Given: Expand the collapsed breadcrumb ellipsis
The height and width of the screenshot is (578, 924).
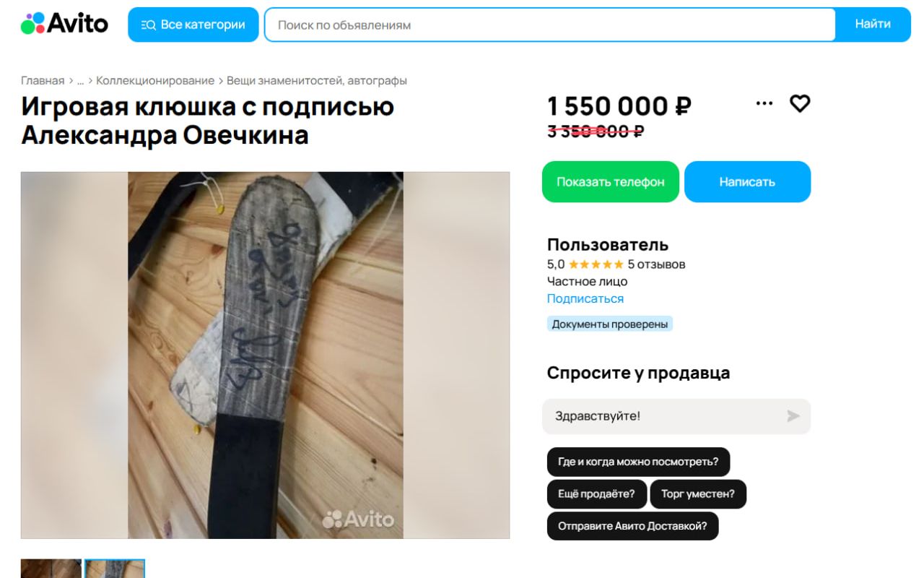Looking at the screenshot, I should click(81, 80).
